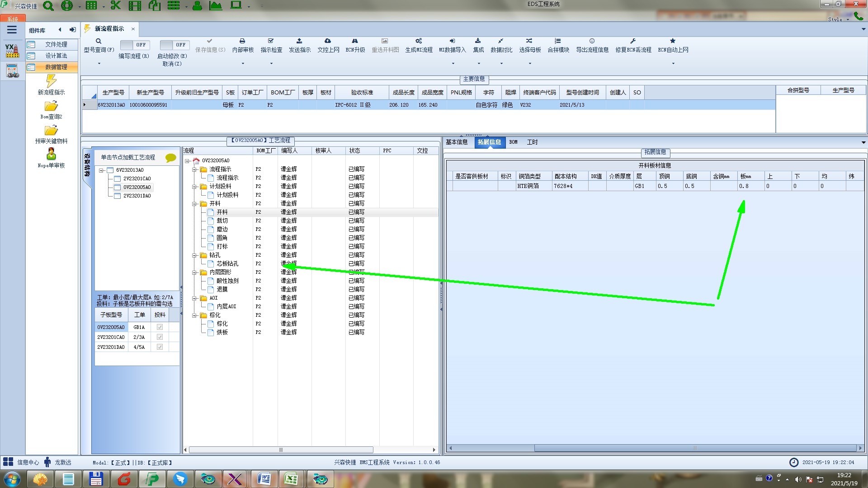
Task: Toggle 投料 checkbox for 0V232005A0
Action: pos(160,327)
